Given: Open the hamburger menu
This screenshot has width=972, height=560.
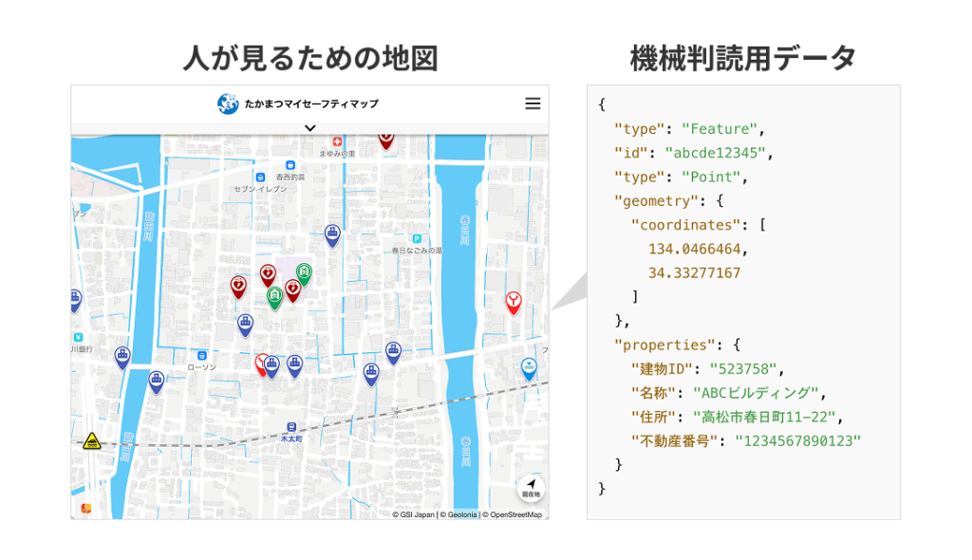Looking at the screenshot, I should (x=533, y=103).
